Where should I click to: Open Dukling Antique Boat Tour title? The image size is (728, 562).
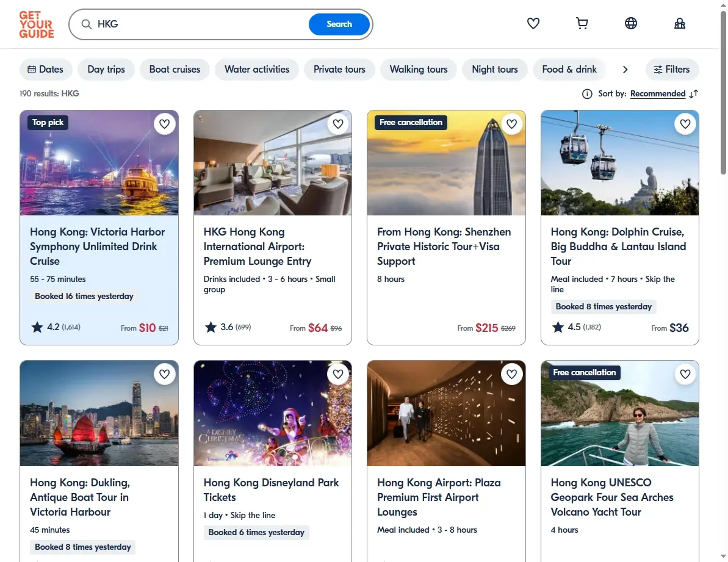[80, 497]
